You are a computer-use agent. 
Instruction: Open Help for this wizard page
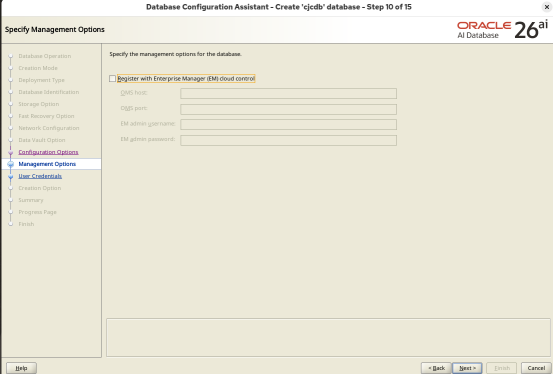click(21, 368)
